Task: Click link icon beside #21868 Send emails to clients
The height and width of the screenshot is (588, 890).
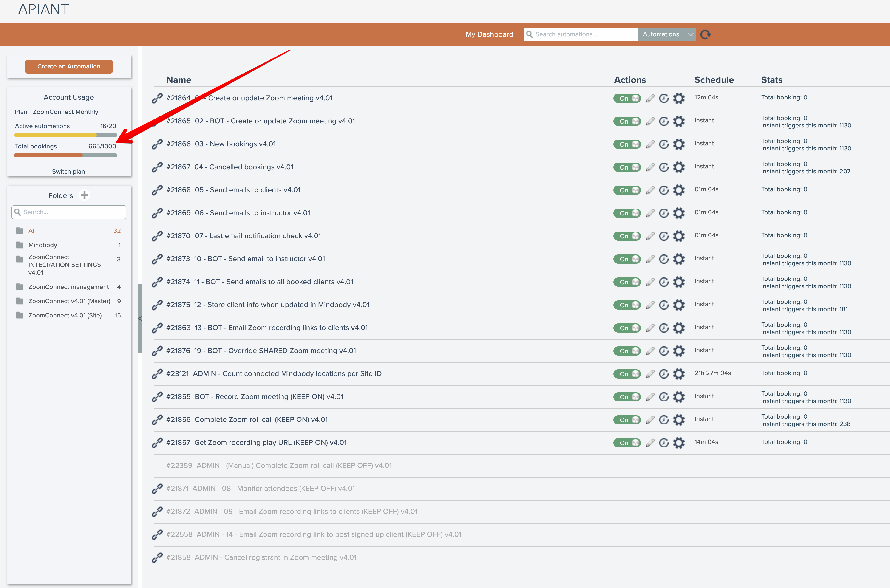Action: tap(157, 190)
